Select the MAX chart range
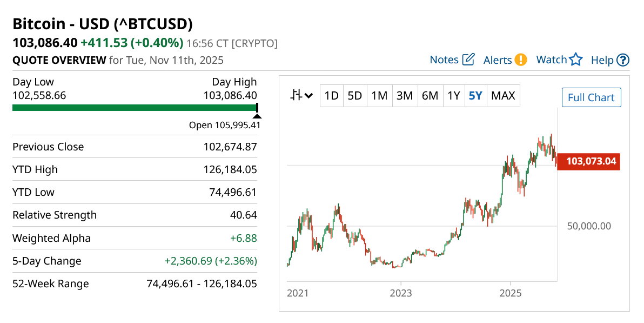This screenshot has height=323, width=644. 503,96
